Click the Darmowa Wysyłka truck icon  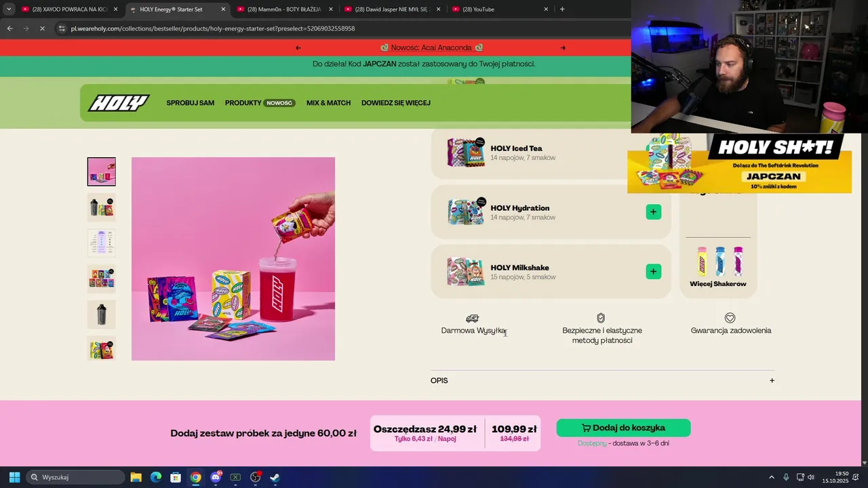point(473,318)
